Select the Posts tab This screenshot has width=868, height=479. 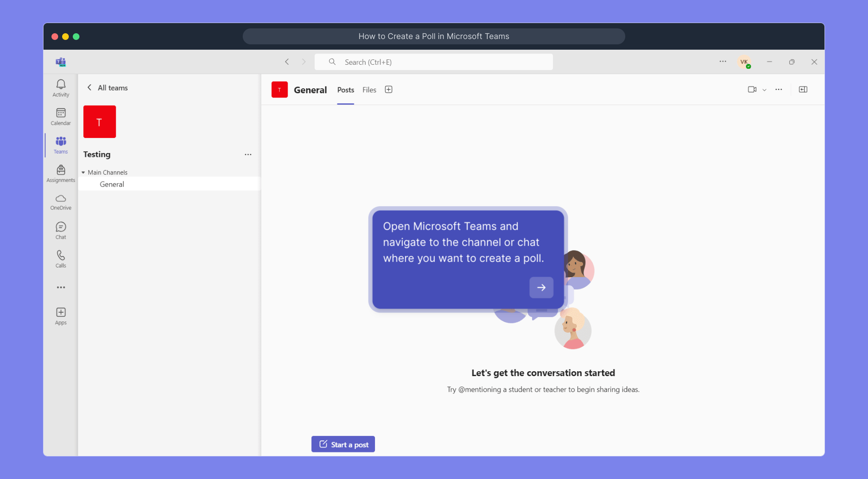[x=345, y=90]
